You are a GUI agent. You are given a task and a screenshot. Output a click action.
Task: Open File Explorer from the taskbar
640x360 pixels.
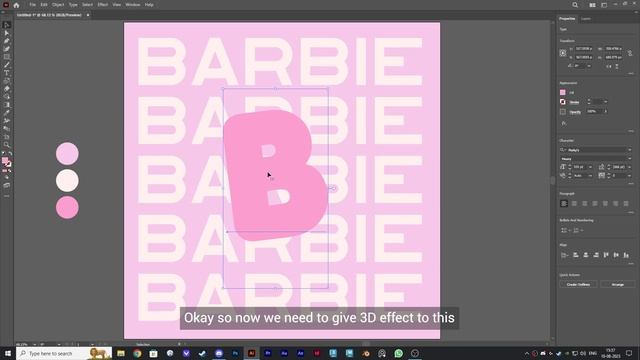click(x=121, y=353)
